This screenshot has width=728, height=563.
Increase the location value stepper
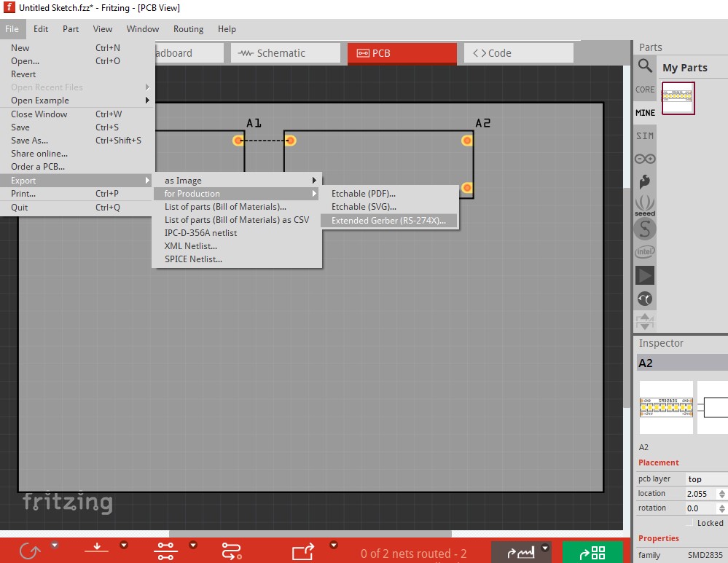coord(722,491)
